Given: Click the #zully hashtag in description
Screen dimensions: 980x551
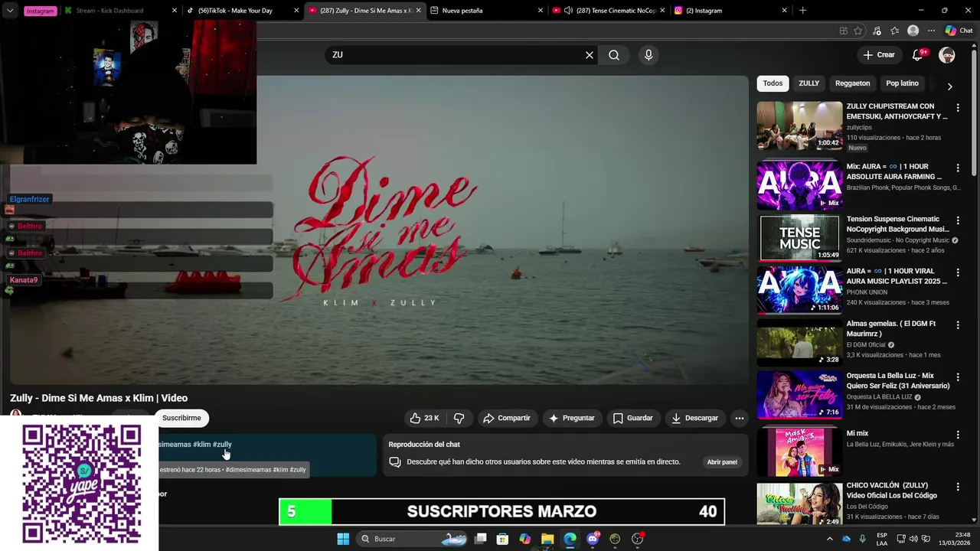Looking at the screenshot, I should click(222, 445).
